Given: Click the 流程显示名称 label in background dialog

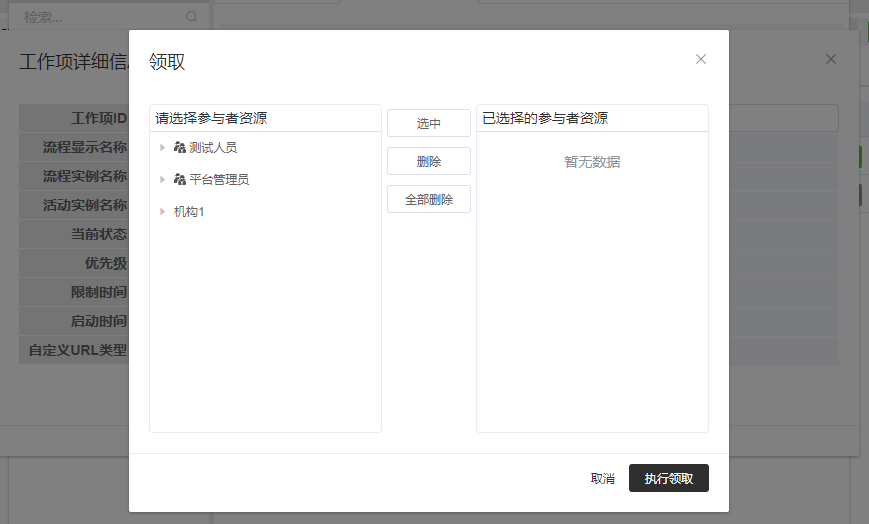Looking at the screenshot, I should click(x=85, y=147).
